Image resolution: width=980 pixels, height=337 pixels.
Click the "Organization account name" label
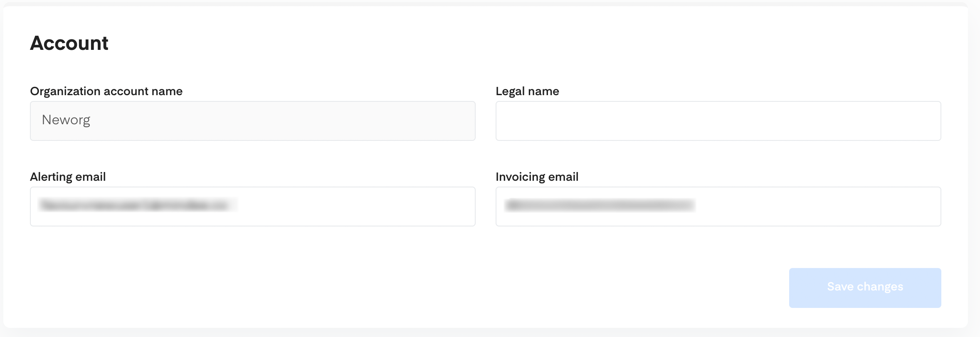coord(106,91)
